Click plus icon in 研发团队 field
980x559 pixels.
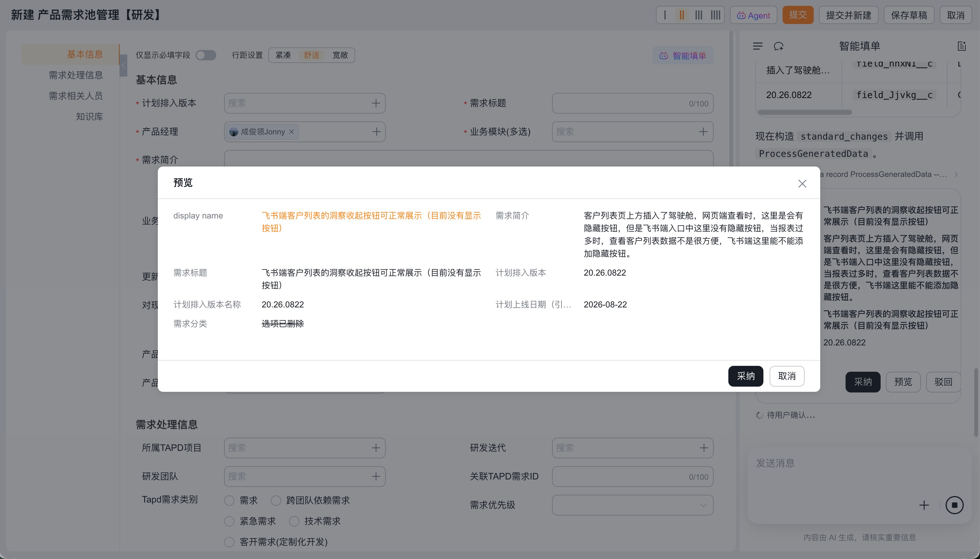[x=376, y=477]
